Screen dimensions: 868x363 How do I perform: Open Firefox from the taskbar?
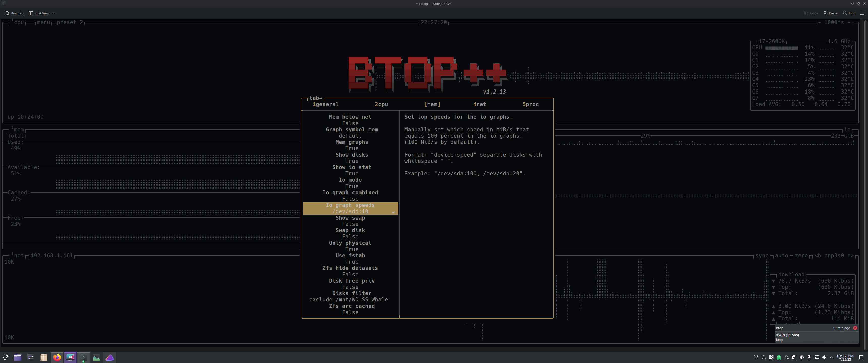57,358
